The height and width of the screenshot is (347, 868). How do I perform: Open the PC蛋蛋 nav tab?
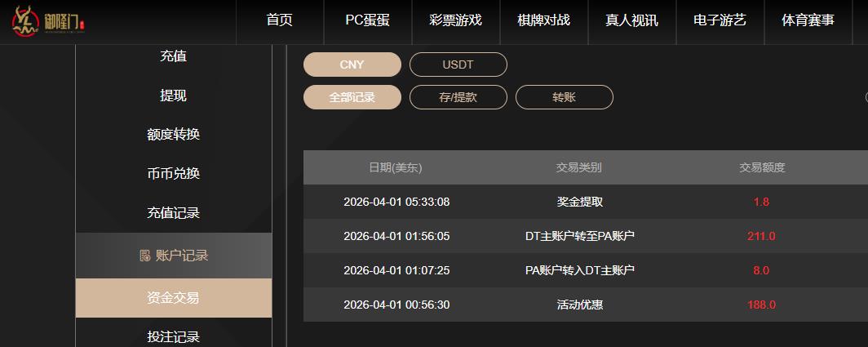[x=368, y=20]
